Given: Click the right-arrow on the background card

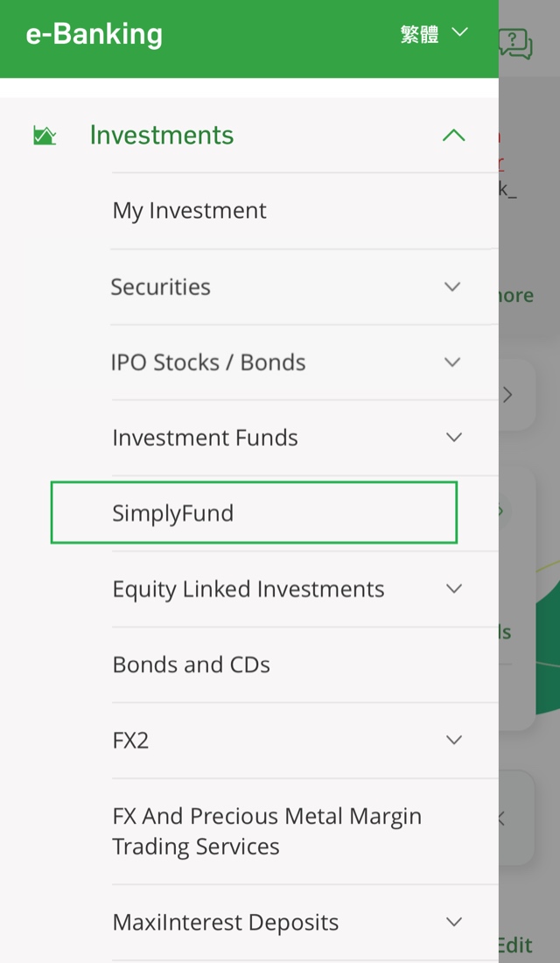Looking at the screenshot, I should click(x=507, y=395).
